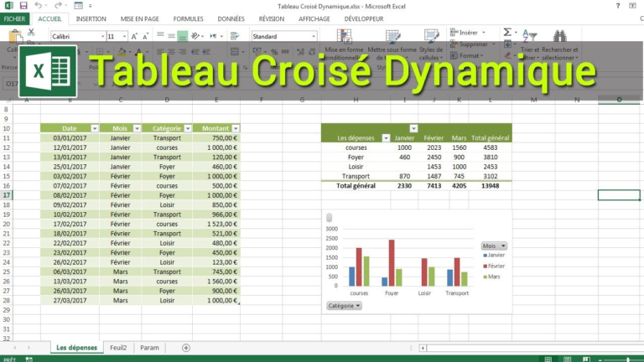Open Catégorie field button on chart
644x362 pixels.
coord(344,306)
